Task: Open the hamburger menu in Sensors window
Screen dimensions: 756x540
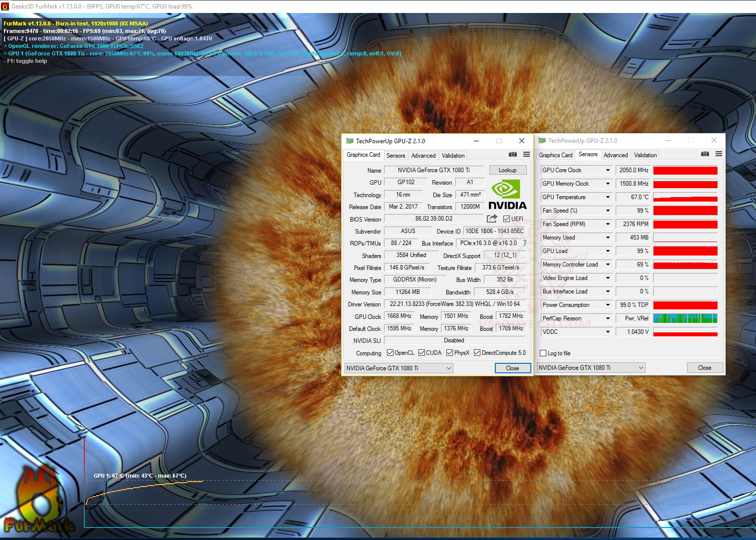Action: [x=719, y=154]
